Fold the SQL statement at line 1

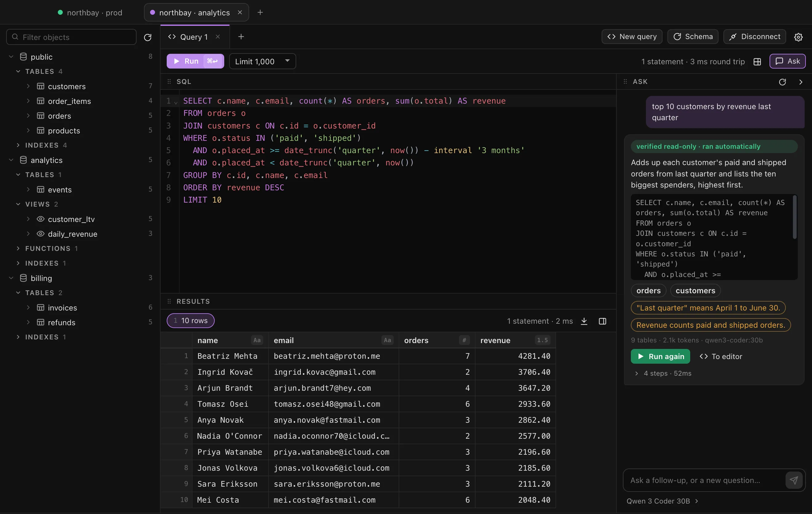(x=176, y=102)
